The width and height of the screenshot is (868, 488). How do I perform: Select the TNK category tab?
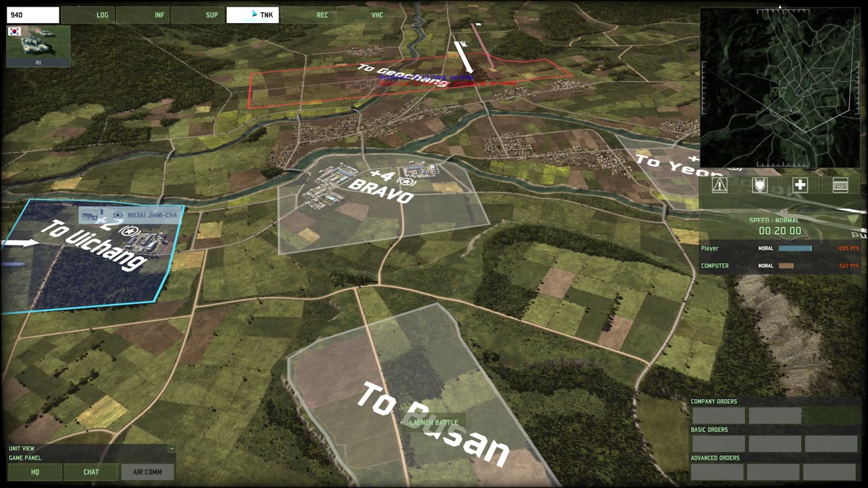point(252,15)
